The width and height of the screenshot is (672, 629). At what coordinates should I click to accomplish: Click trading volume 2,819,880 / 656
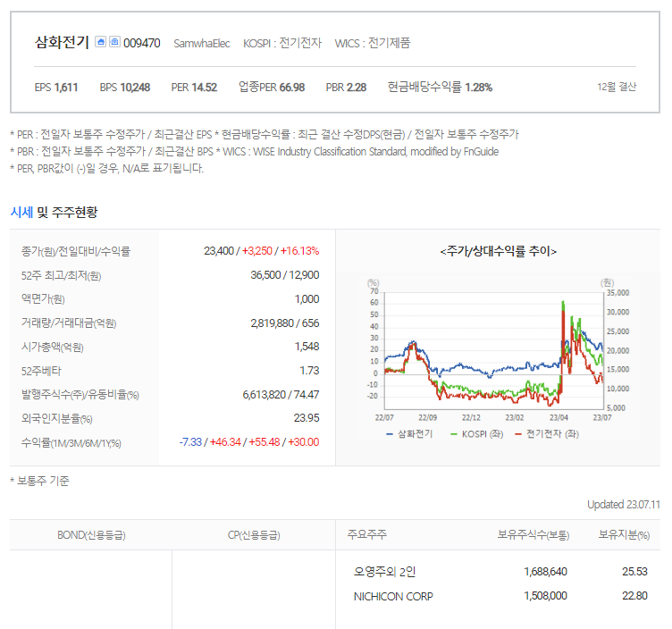point(284,323)
